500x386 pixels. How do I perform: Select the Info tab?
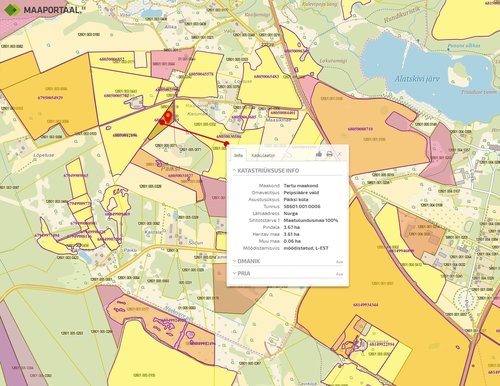click(238, 155)
